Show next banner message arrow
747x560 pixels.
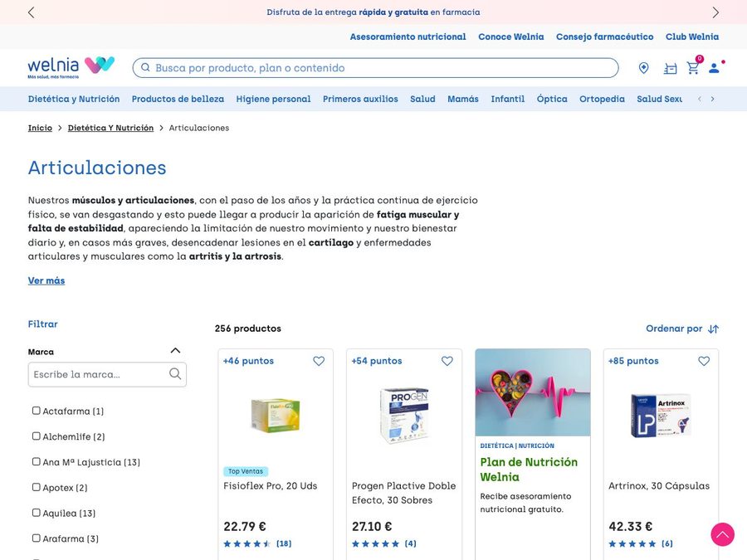pyautogui.click(x=715, y=12)
